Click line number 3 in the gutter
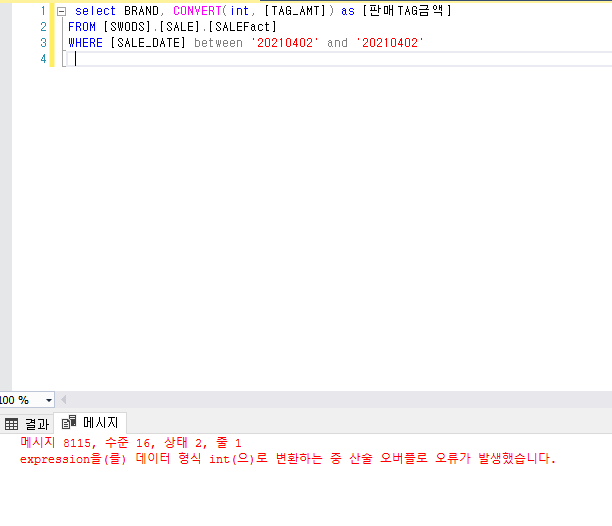 [43, 43]
